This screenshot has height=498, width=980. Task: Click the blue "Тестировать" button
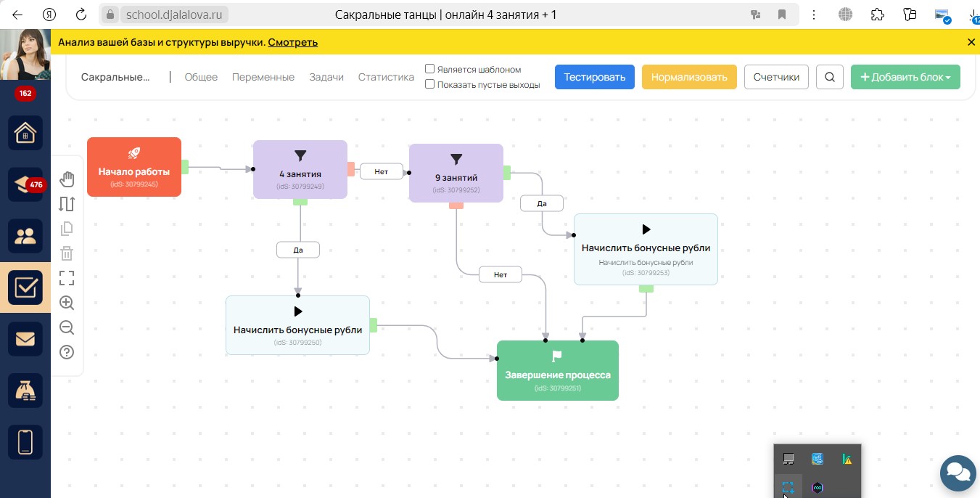(595, 77)
